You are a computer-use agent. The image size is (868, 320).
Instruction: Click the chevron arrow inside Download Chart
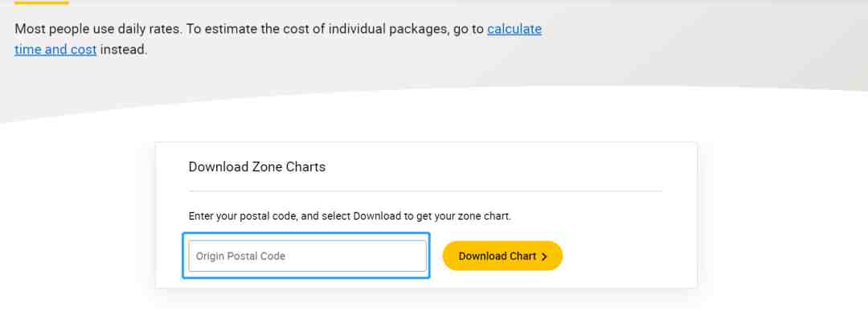[544, 256]
